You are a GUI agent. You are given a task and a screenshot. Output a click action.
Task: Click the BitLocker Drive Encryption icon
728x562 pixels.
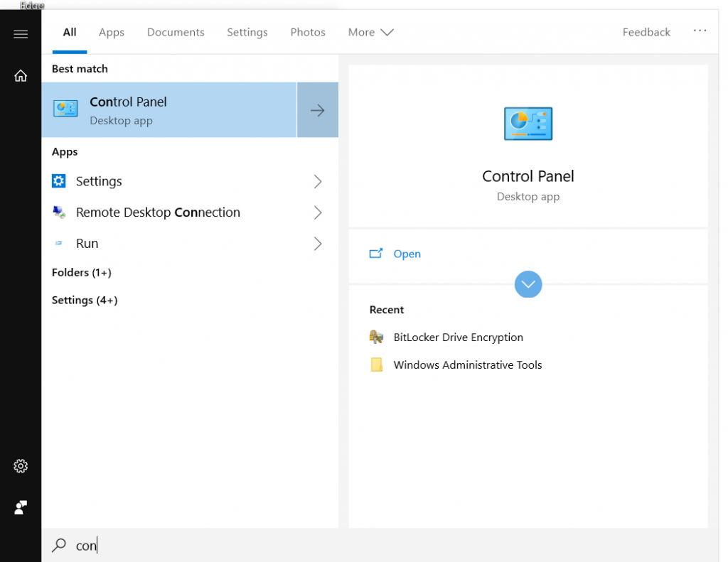(x=376, y=337)
